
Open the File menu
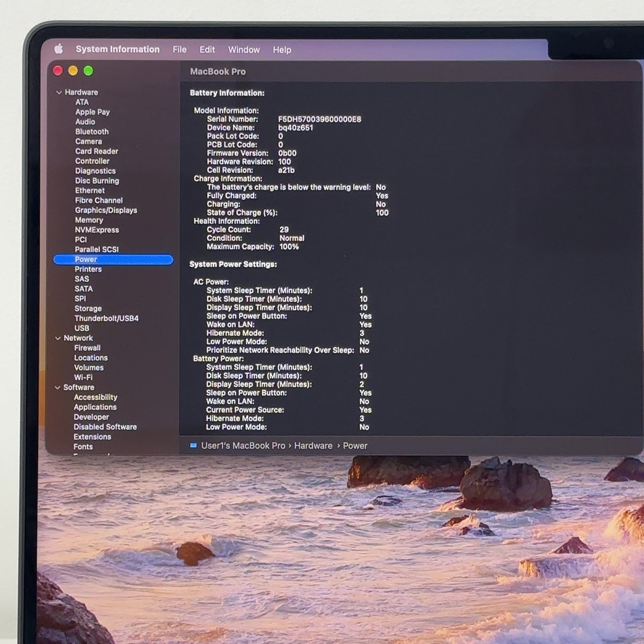pyautogui.click(x=180, y=49)
